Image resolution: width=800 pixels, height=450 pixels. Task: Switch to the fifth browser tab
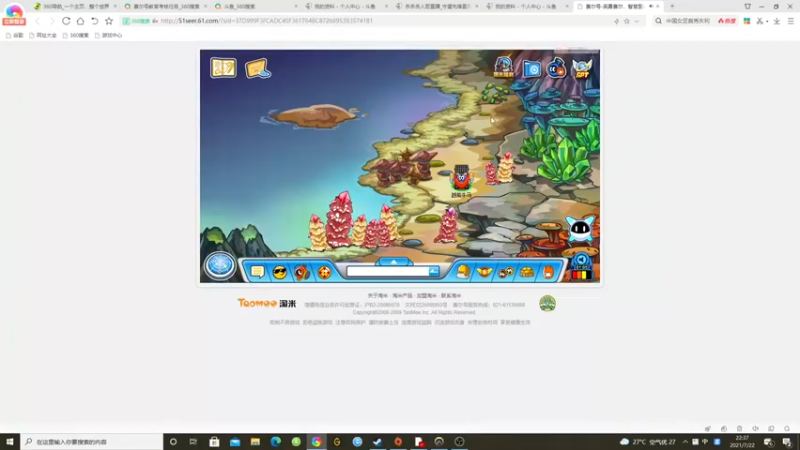[437, 6]
